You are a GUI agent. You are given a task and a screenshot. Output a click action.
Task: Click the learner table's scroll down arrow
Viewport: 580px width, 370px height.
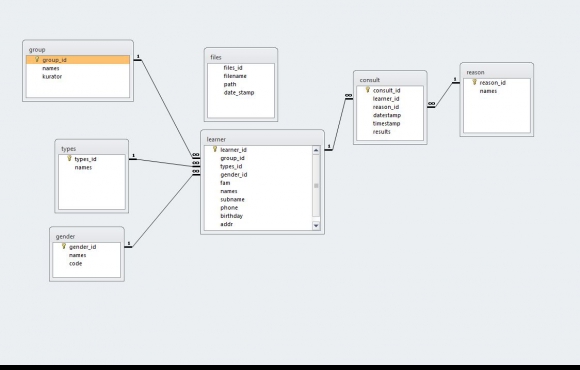316,225
